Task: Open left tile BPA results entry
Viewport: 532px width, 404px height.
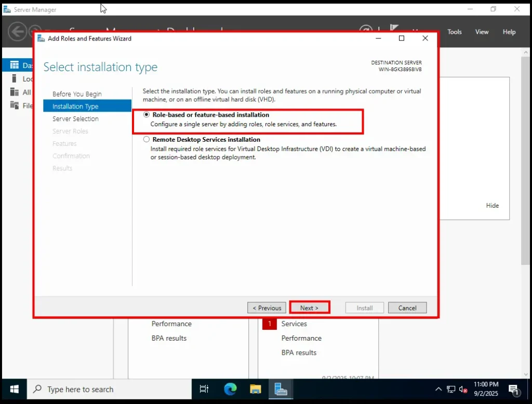Action: pos(169,338)
